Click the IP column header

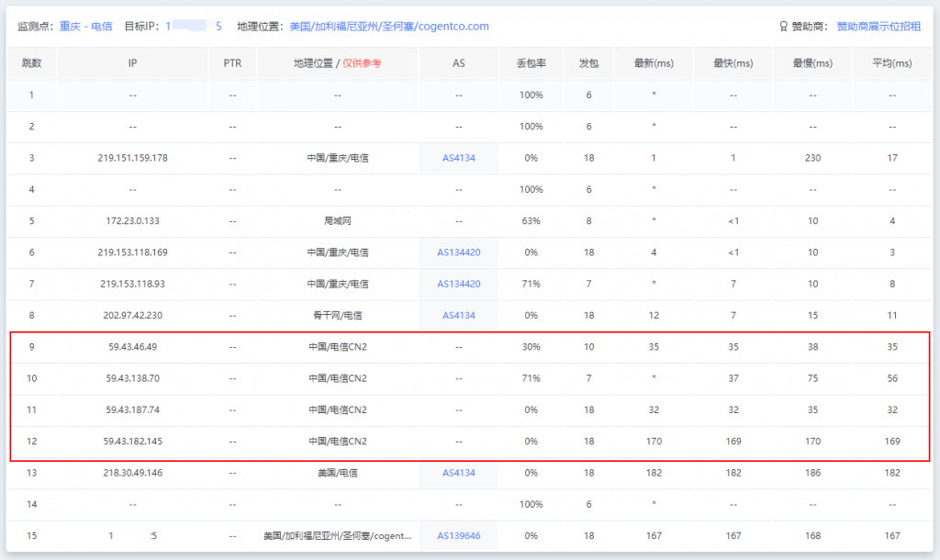[132, 63]
